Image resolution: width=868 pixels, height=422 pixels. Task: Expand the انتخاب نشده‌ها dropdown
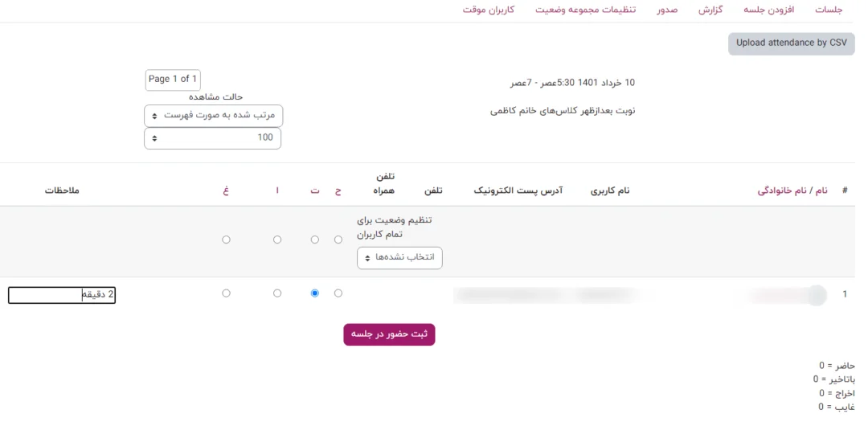pos(400,258)
